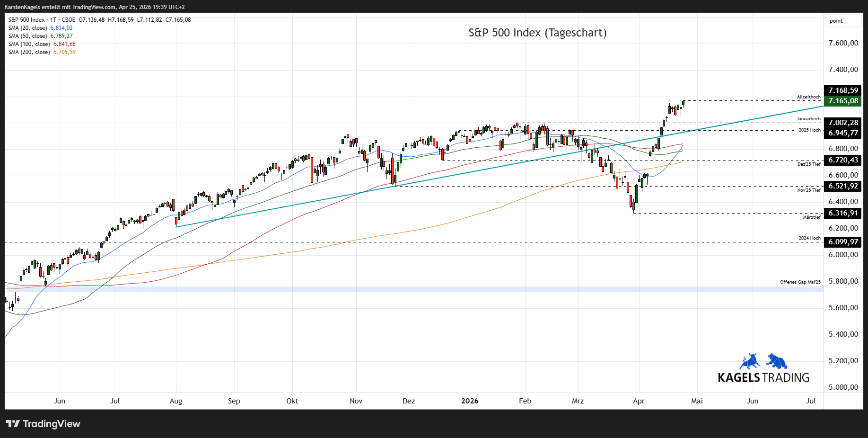Click the 'S&P 500 Index (Tageschart)' chart title
Viewport: 868px width, 438px height.
click(537, 33)
